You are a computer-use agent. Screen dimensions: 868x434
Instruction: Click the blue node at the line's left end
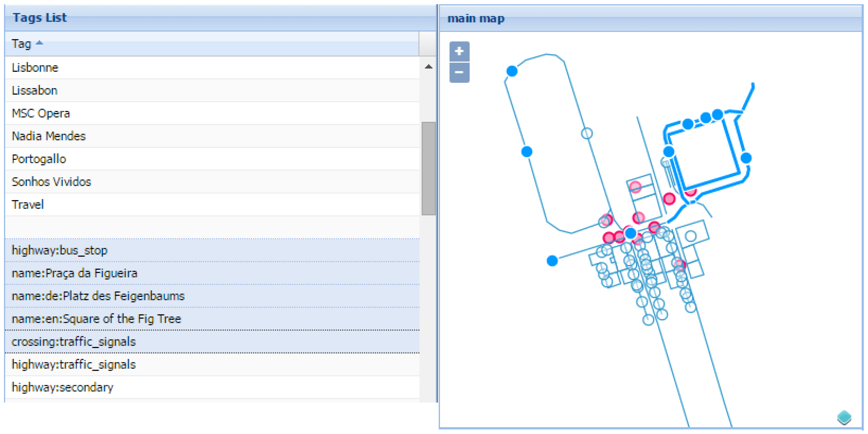click(552, 260)
